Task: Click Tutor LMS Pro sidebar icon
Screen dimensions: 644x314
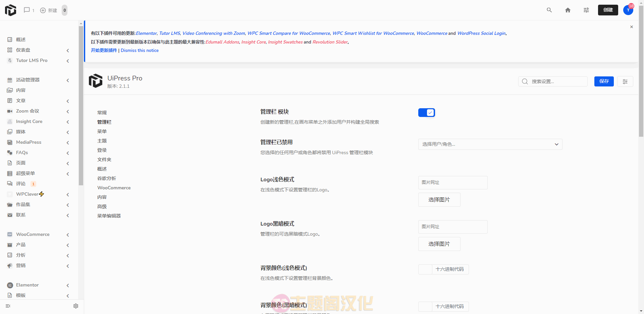Action: pos(10,60)
